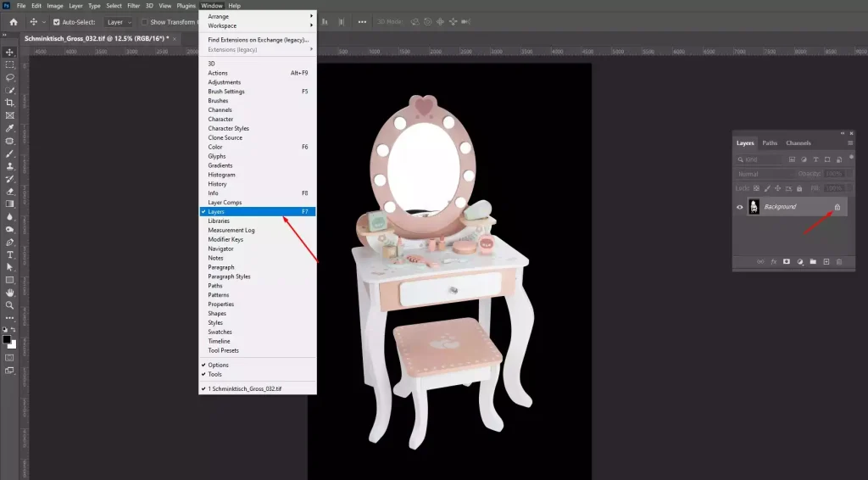This screenshot has height=480, width=868.
Task: Toggle pixel layer filter in Layers panel
Action: pyautogui.click(x=793, y=159)
